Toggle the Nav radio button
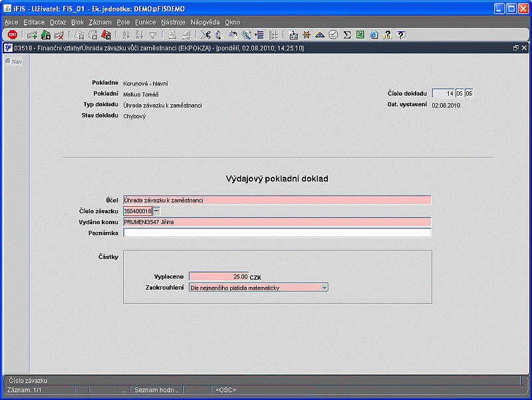The image size is (532, 400). click(8, 61)
